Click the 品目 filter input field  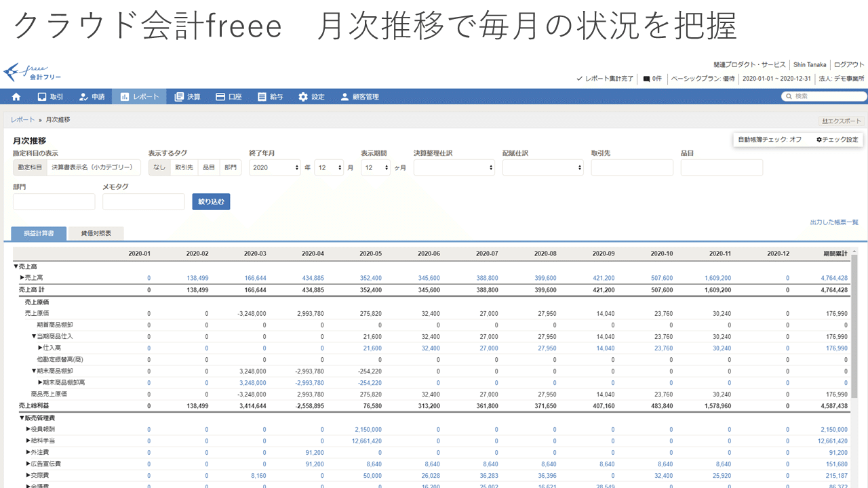click(722, 167)
